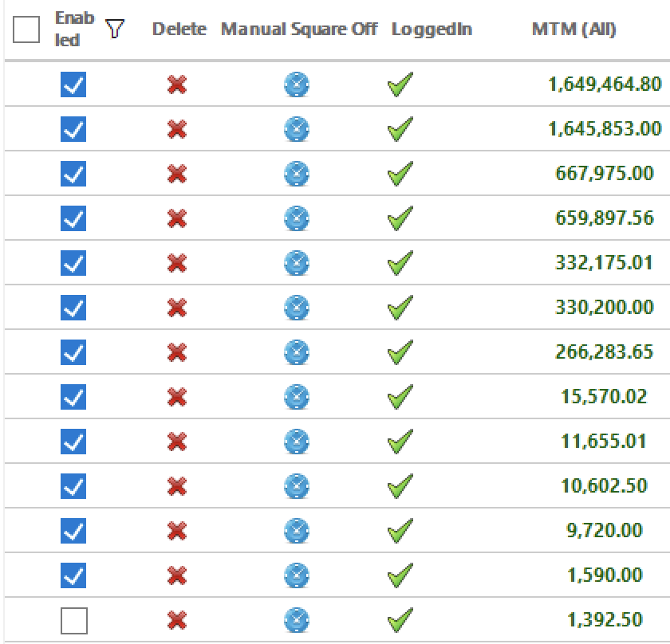Sort by Manual Square Off column header
This screenshot has height=644, width=670.
point(299,29)
